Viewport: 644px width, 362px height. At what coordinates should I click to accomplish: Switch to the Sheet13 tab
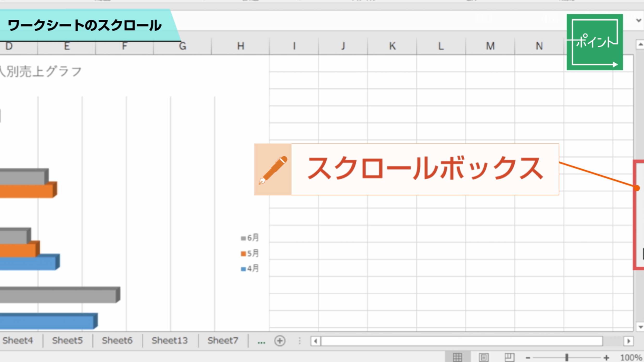170,341
